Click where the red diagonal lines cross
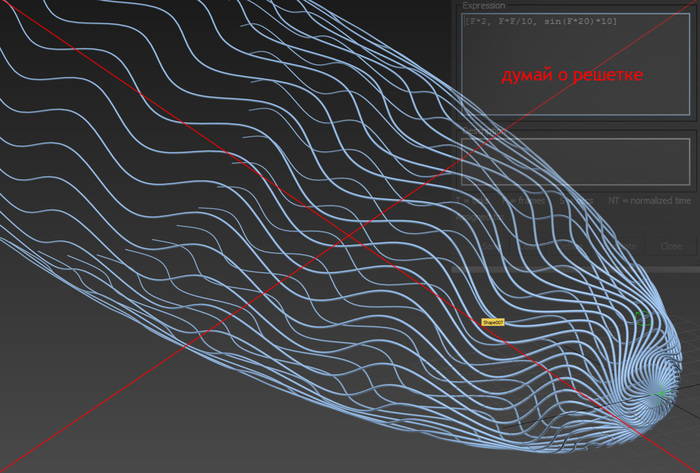The image size is (700, 473). [350, 236]
